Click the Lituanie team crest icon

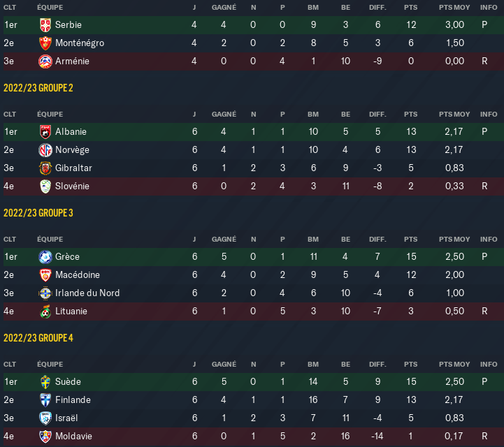[x=45, y=312]
